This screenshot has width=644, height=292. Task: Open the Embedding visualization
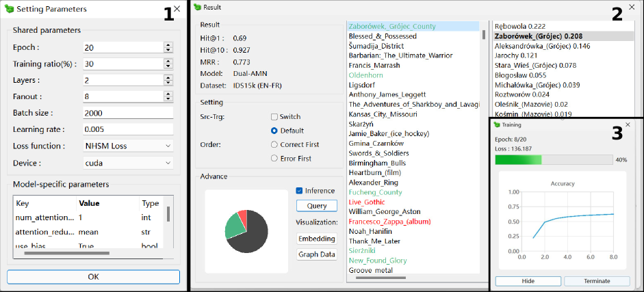(x=316, y=239)
